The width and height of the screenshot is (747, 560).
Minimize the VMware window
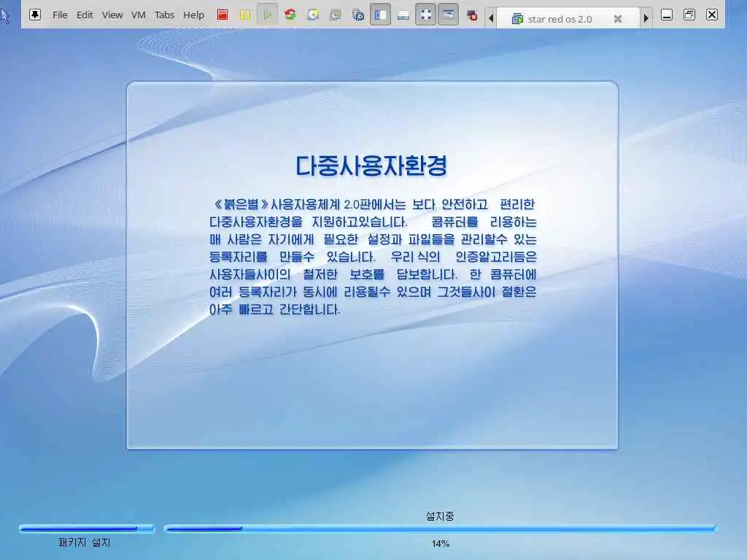coord(667,15)
